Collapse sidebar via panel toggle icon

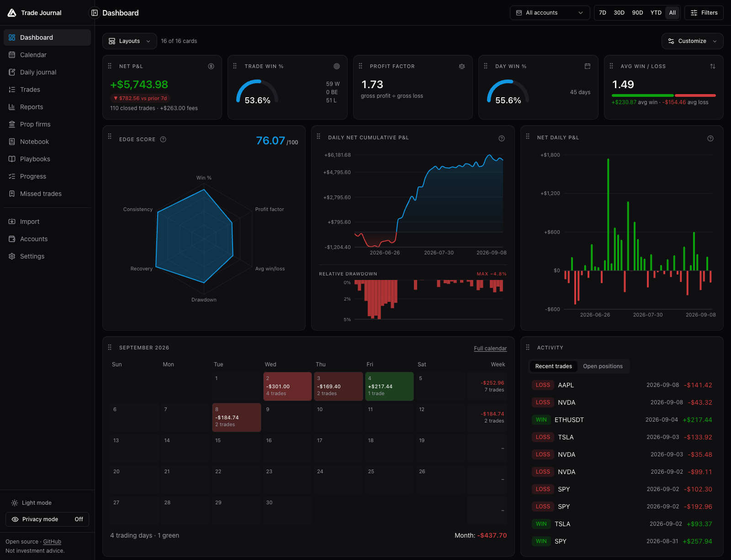(95, 13)
